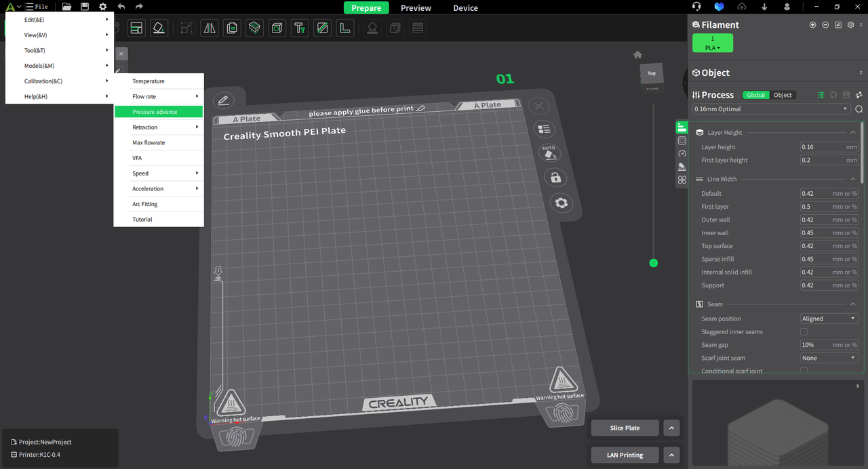Click the Seam gap input field

point(829,345)
